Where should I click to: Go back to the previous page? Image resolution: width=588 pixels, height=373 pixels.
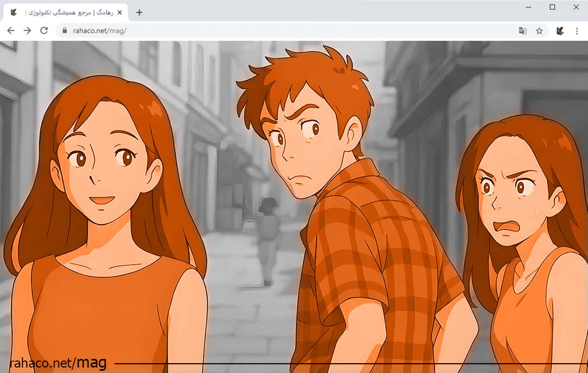[x=10, y=31]
